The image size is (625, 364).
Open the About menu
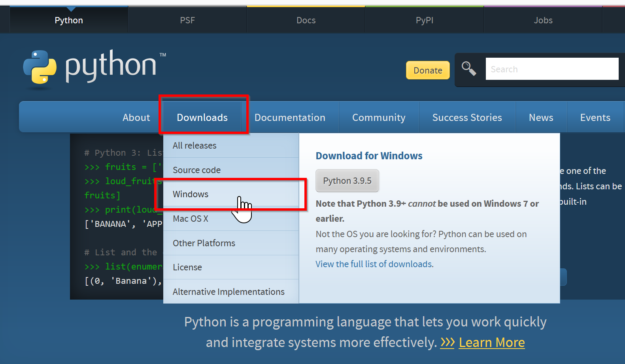(136, 117)
